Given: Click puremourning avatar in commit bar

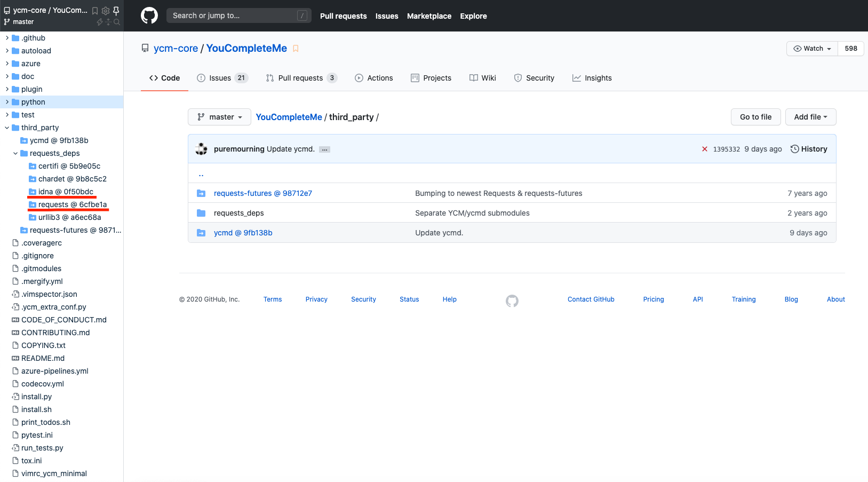Looking at the screenshot, I should tap(202, 149).
